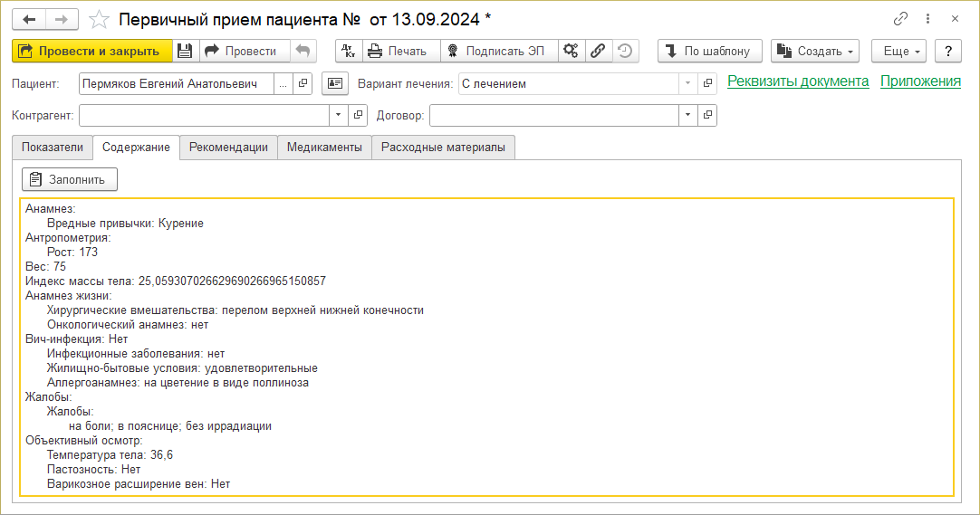
Task: Click the gears settings icon in toolbar
Action: tap(571, 52)
